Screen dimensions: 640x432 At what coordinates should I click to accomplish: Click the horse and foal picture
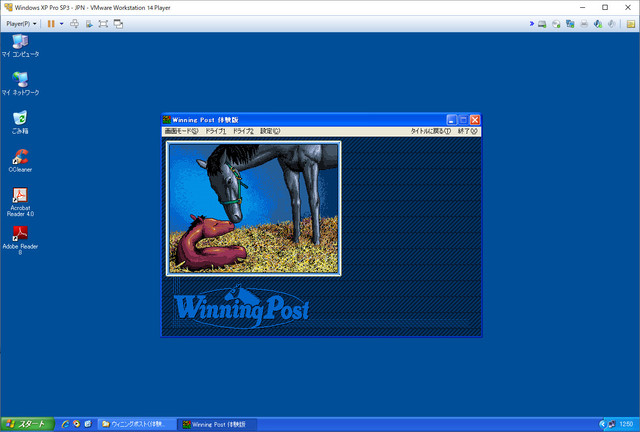click(253, 209)
